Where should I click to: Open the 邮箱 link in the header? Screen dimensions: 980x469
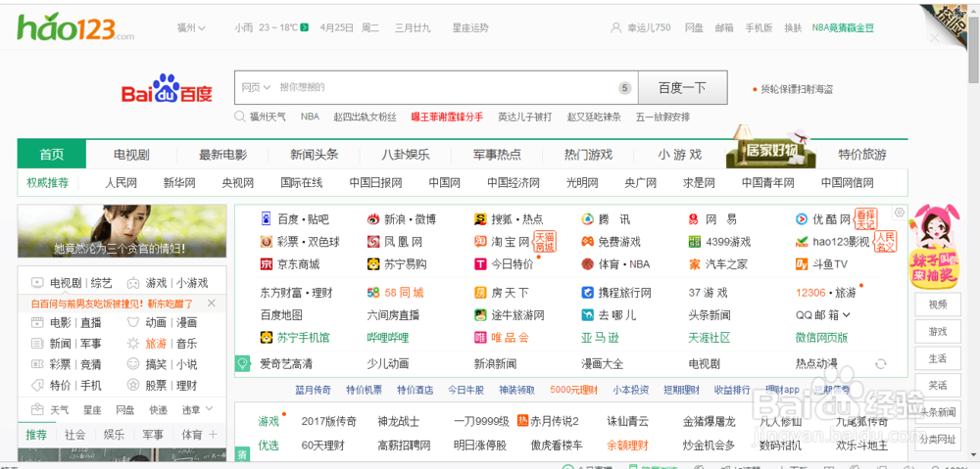(724, 27)
